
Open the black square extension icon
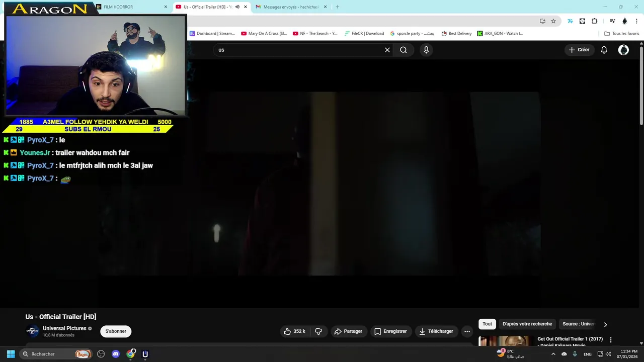[582, 21]
